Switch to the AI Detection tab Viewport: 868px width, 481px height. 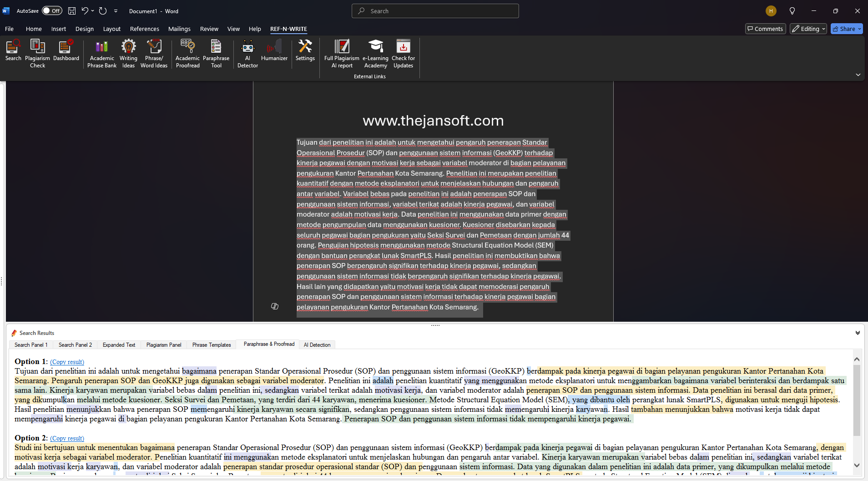(317, 344)
